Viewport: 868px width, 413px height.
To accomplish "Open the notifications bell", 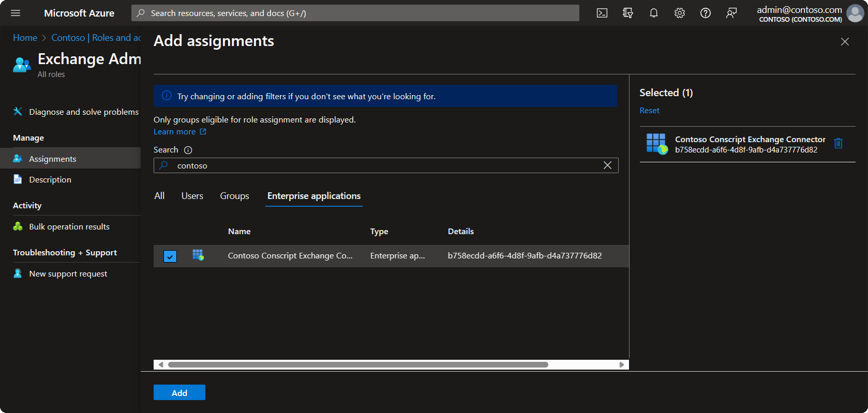I will (654, 13).
